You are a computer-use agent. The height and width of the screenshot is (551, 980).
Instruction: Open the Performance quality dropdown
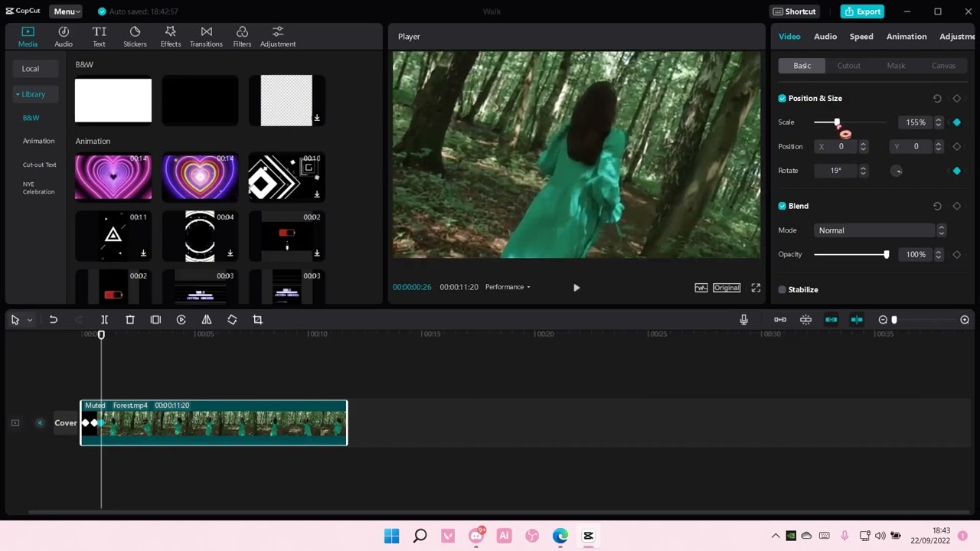pos(508,287)
